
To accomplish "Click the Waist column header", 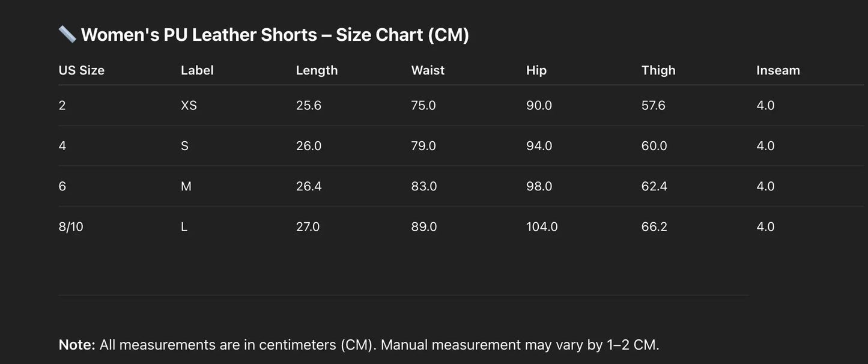I will (428, 70).
